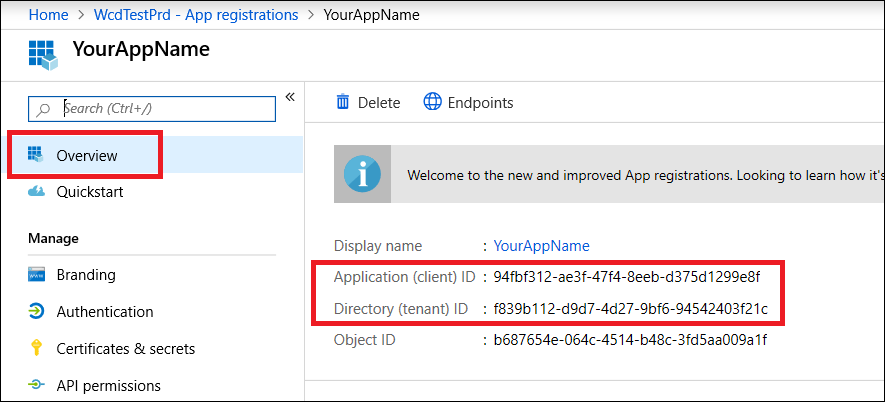
Task: Select the Directory (tenant) ID value
Action: click(x=630, y=308)
